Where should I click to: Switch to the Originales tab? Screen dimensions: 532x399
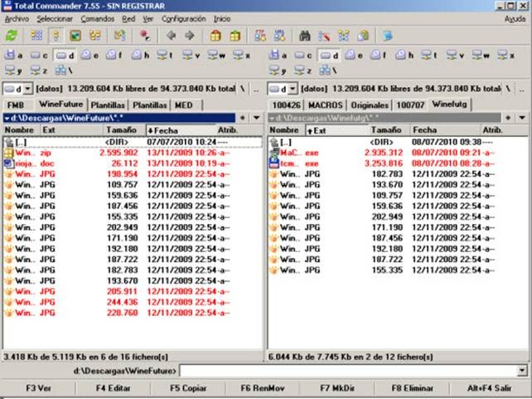369,105
